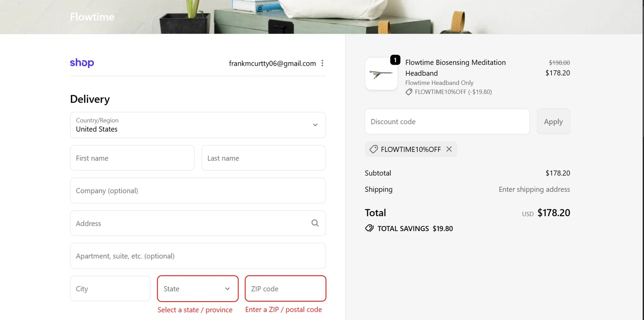Click the Total Savings tag icon

369,229
